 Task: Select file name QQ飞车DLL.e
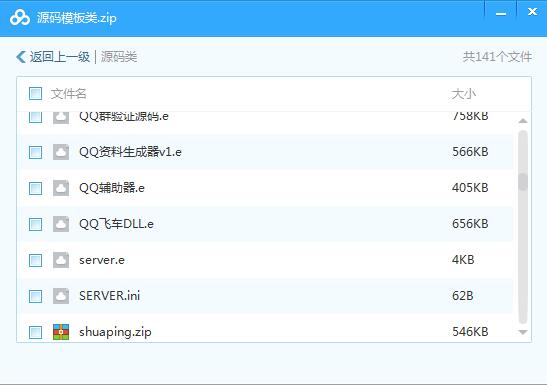(116, 224)
